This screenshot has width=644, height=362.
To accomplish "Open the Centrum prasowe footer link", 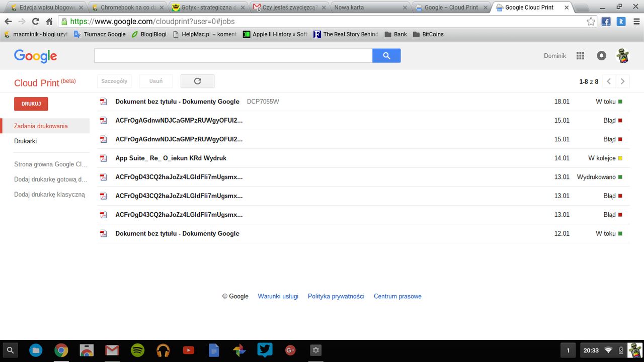I will 397,296.
